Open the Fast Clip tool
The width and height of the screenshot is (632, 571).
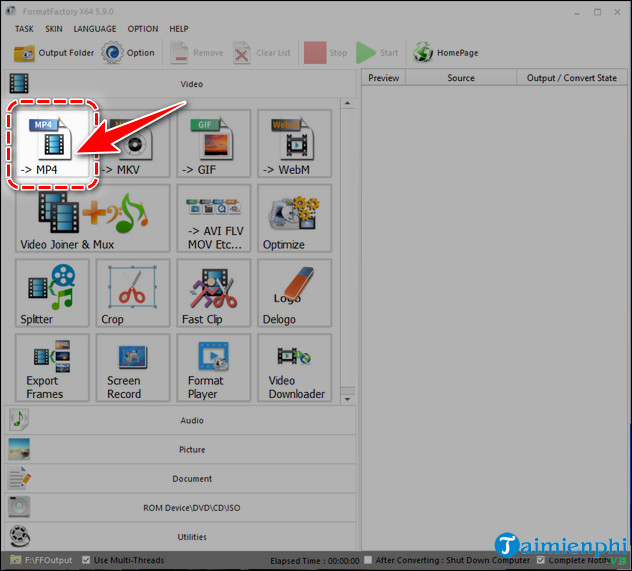[x=214, y=293]
